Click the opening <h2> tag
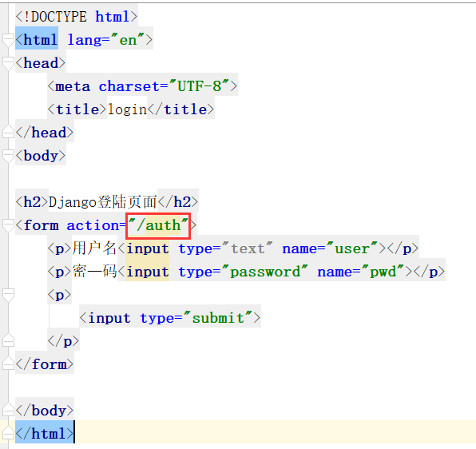The width and height of the screenshot is (476, 449). tap(32, 202)
